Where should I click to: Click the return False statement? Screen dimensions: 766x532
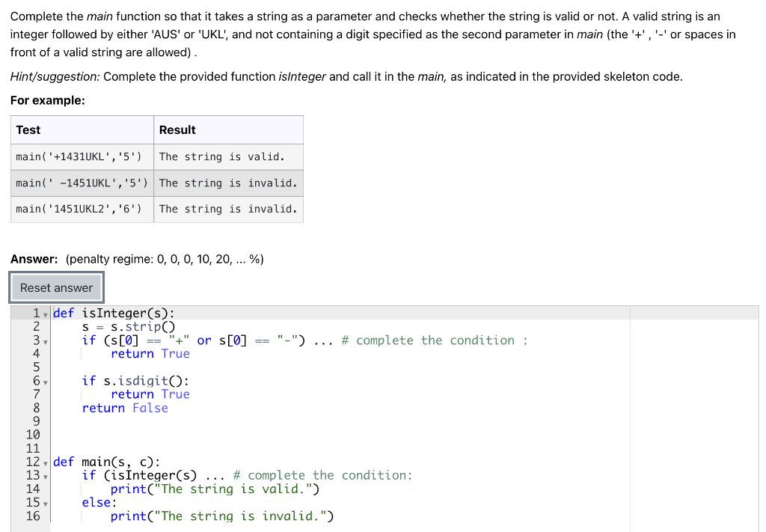click(x=123, y=408)
